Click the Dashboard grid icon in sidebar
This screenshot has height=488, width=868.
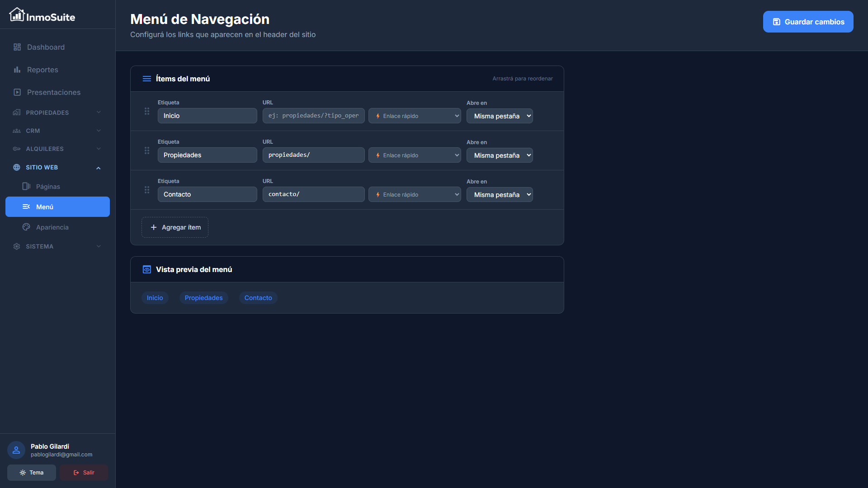point(17,47)
